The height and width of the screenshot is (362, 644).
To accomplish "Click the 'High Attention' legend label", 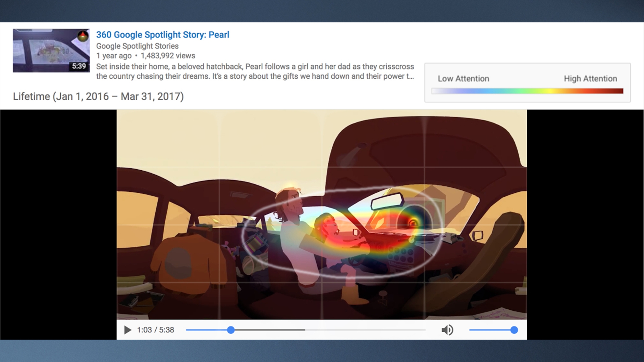I will pos(590,78).
